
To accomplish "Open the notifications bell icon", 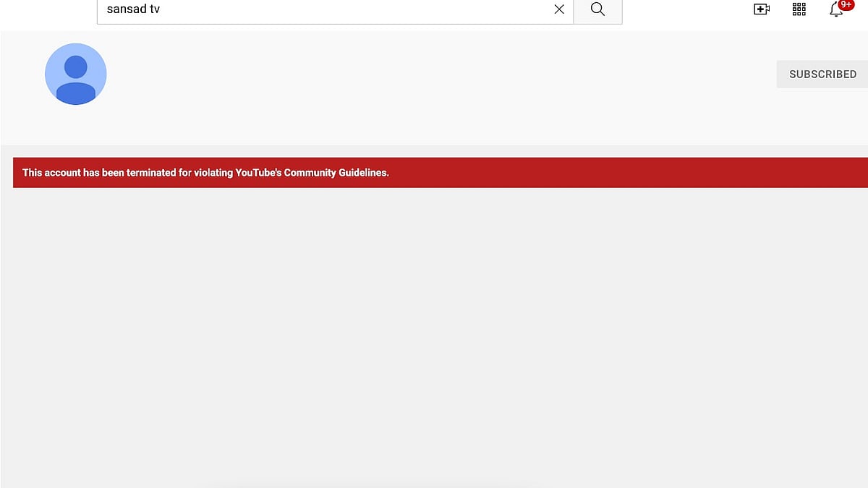I will click(837, 9).
